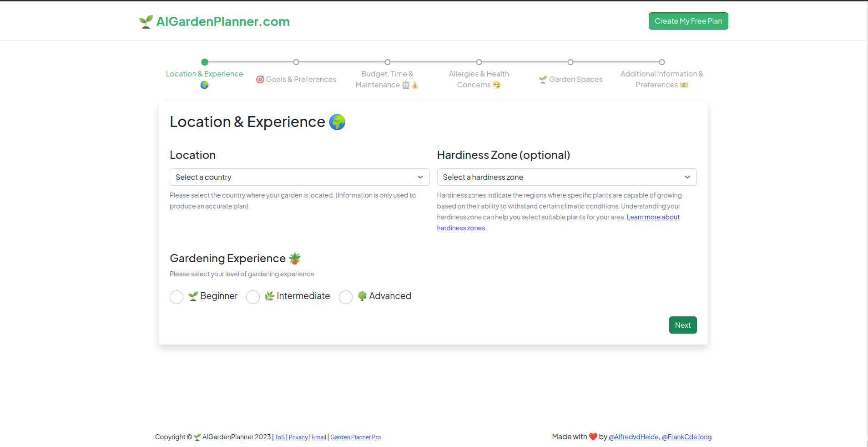The width and height of the screenshot is (868, 447).
Task: Click the Intermediate label text
Action: tap(303, 296)
